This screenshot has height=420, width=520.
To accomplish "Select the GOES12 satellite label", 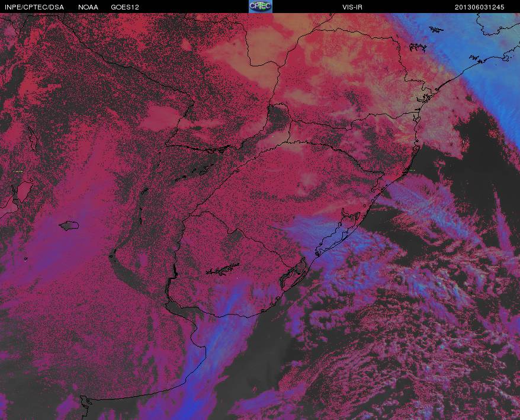I will click(125, 7).
